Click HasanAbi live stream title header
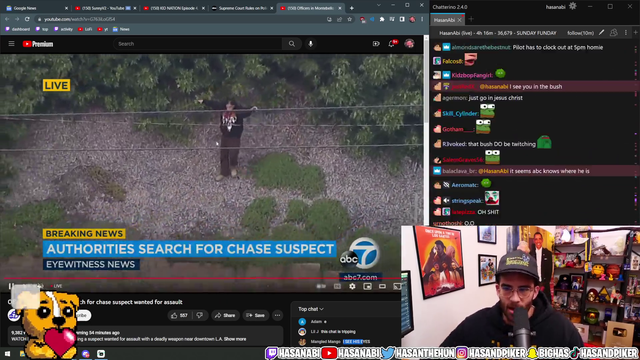The image size is (640, 360). 498,33
